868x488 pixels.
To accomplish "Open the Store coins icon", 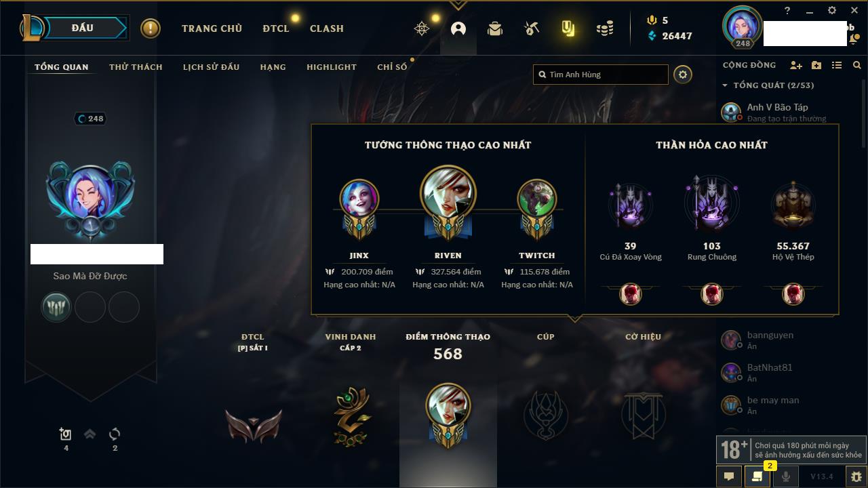I will click(x=605, y=28).
